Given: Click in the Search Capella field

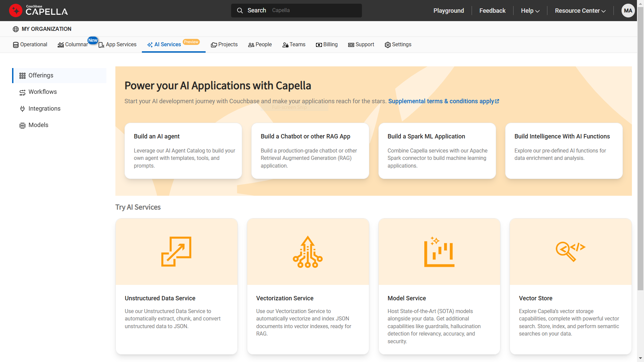Looking at the screenshot, I should (x=297, y=10).
